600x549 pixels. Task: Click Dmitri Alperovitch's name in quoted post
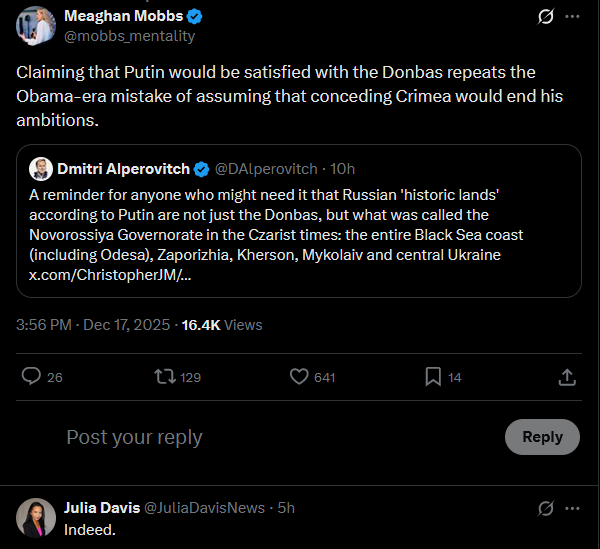click(124, 168)
